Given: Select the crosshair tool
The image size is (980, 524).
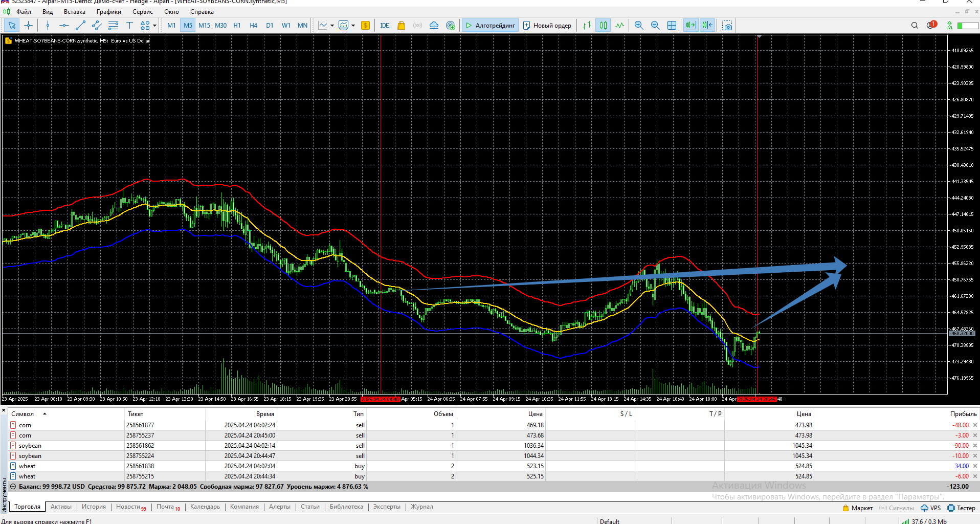Looking at the screenshot, I should (28, 25).
